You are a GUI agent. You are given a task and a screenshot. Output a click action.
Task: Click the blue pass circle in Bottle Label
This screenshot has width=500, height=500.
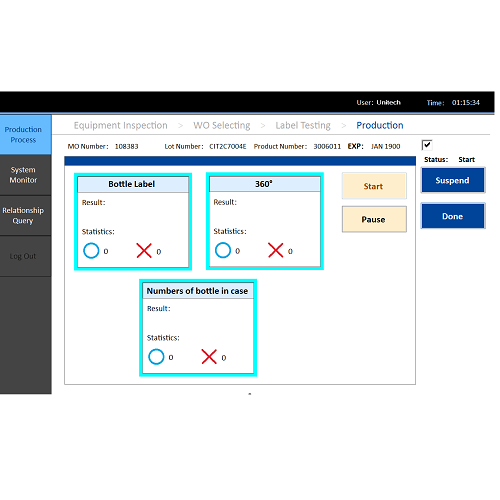pos(91,251)
